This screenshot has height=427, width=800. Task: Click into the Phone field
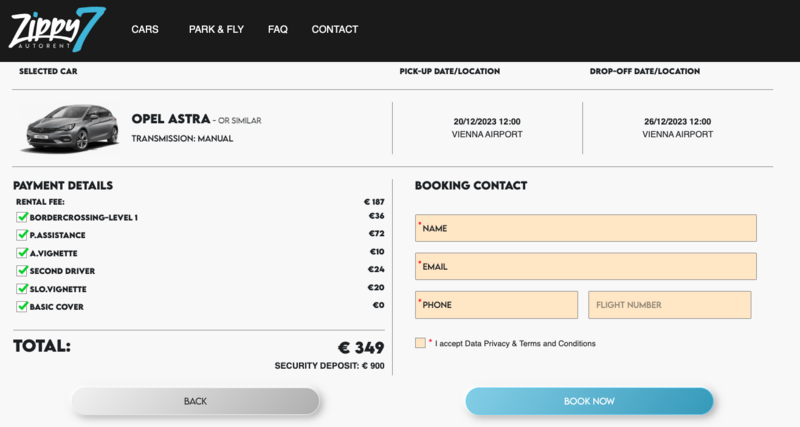pos(496,305)
